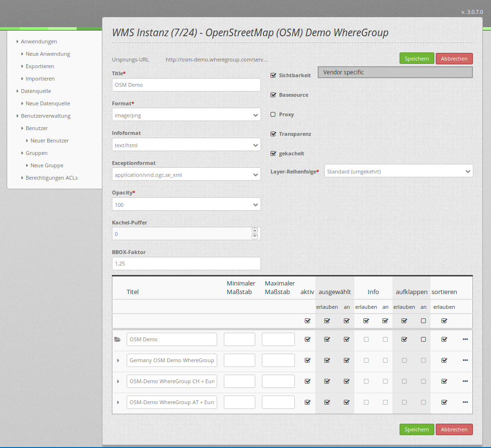Decrease Kachel-Puffer with the down arrow
The image size is (491, 448).
[x=254, y=236]
